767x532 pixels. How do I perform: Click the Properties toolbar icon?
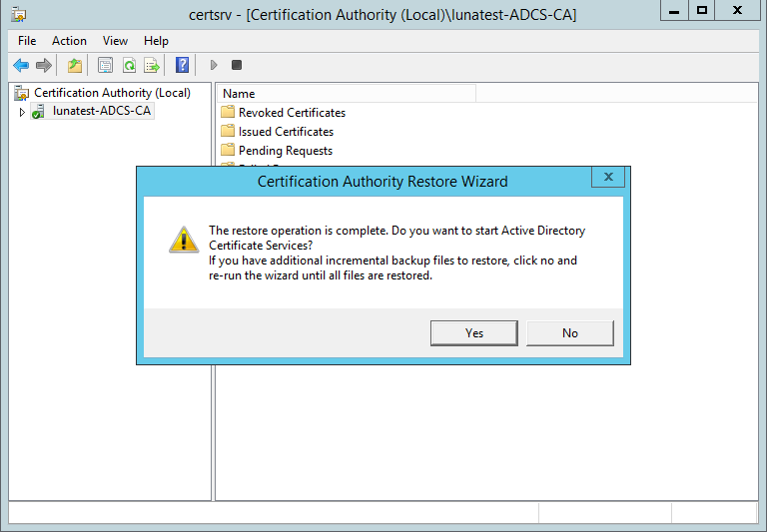[105, 65]
